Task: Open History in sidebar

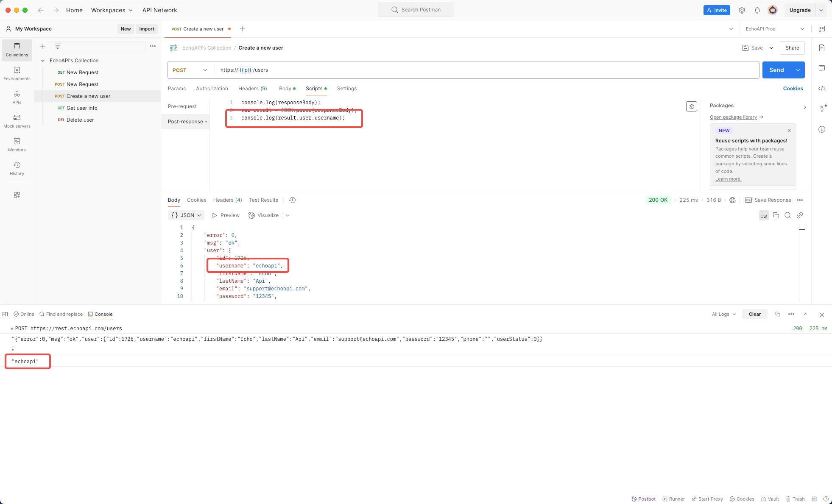Action: click(x=17, y=169)
